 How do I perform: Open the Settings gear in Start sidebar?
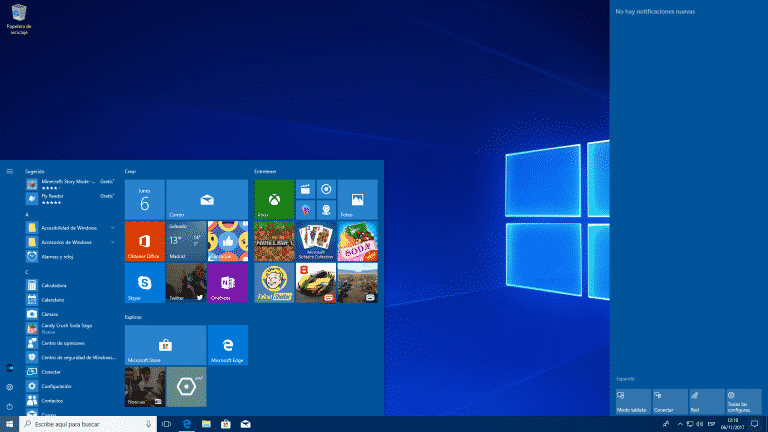pos(9,387)
